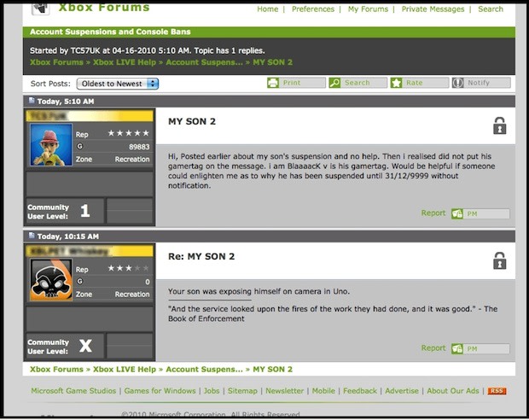Click the Search toolbar button

[x=358, y=83]
